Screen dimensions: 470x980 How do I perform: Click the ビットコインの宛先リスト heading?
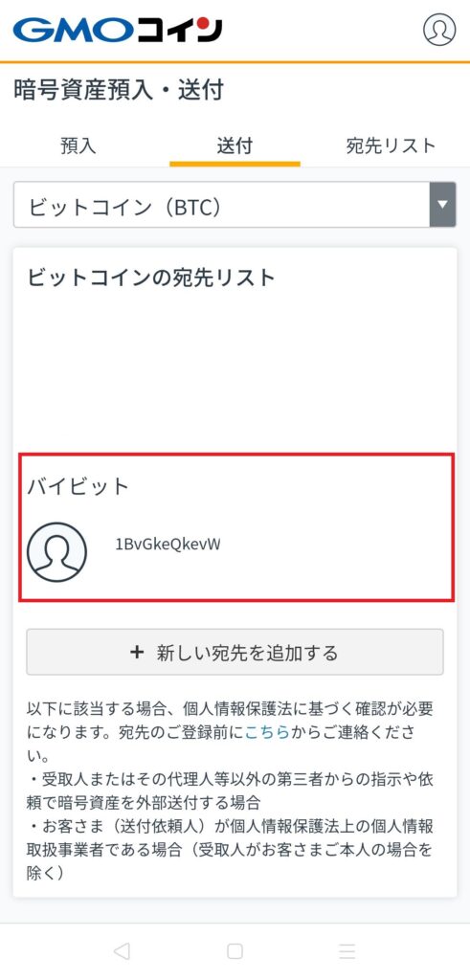pyautogui.click(x=151, y=278)
